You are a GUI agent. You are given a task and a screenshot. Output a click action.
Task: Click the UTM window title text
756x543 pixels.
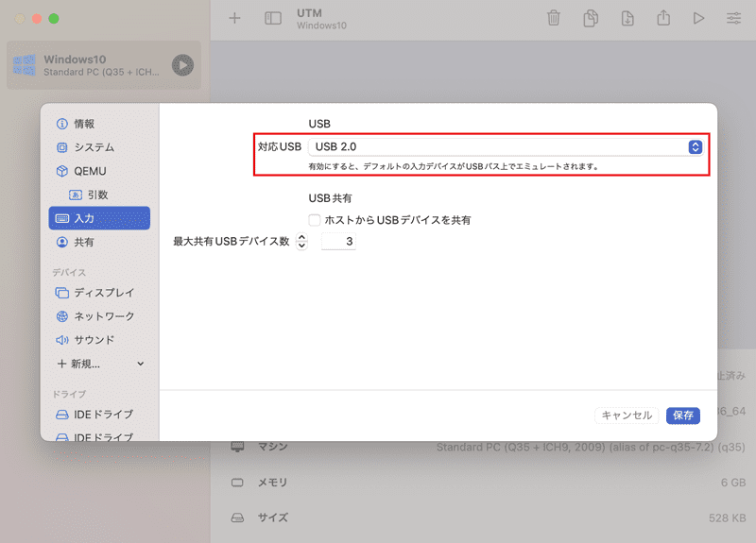click(310, 13)
